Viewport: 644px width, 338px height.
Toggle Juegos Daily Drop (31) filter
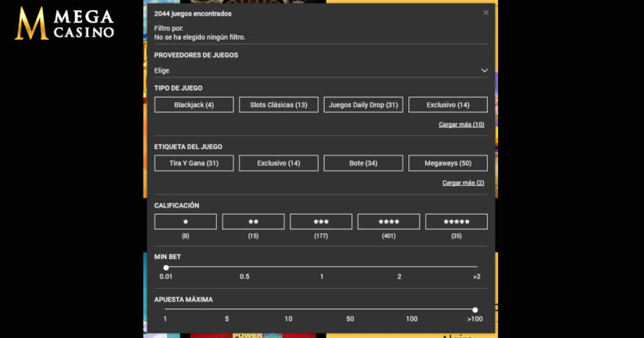coord(363,105)
